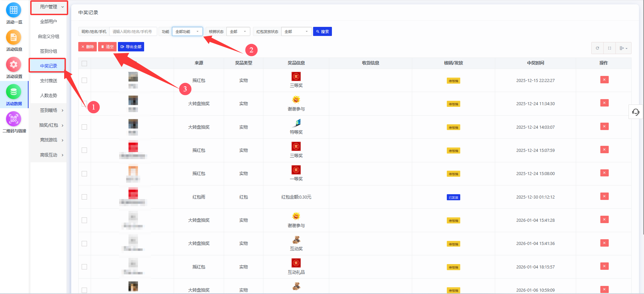The height and width of the screenshot is (294, 644).
Task: Select the 二维码与链接 QR icon
Action: pyautogui.click(x=13, y=119)
